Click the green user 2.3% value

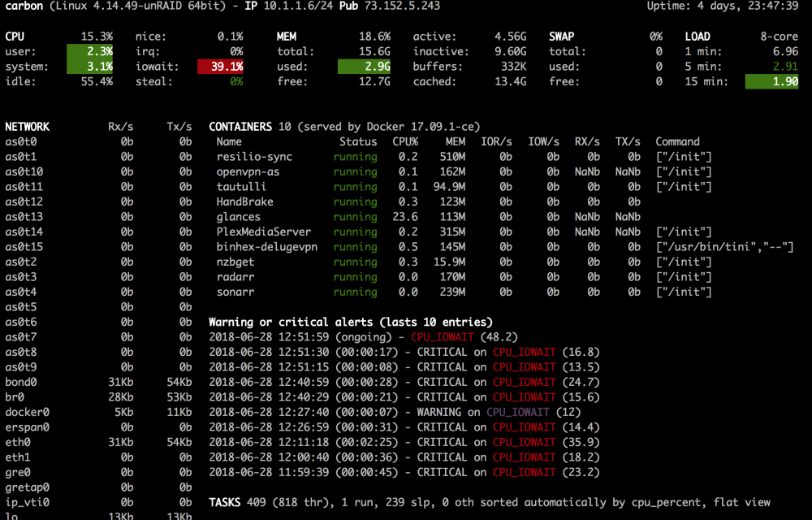point(89,52)
